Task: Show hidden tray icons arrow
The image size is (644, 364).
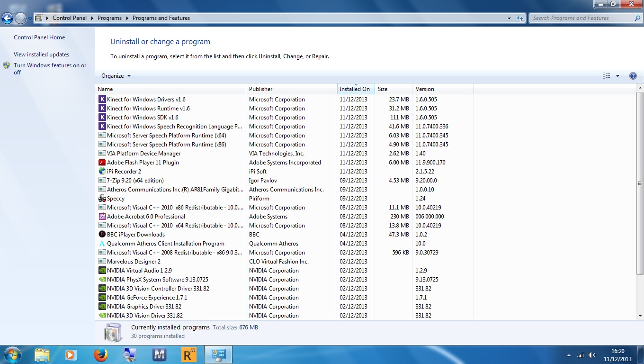Action: 569,355
